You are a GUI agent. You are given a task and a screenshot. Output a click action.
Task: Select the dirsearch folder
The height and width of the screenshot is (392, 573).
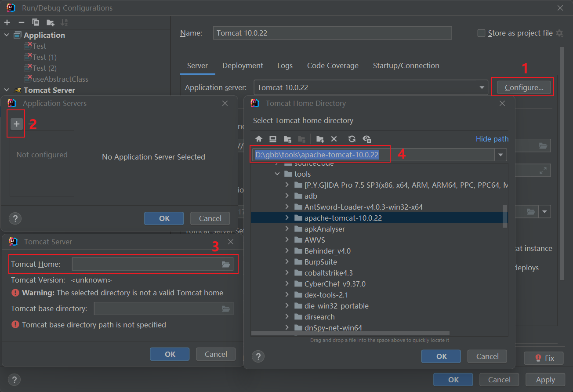click(x=319, y=317)
